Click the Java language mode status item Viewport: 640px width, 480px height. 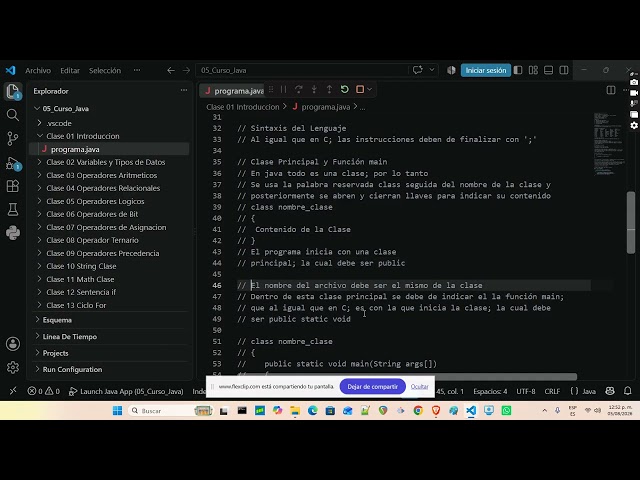[x=584, y=391]
